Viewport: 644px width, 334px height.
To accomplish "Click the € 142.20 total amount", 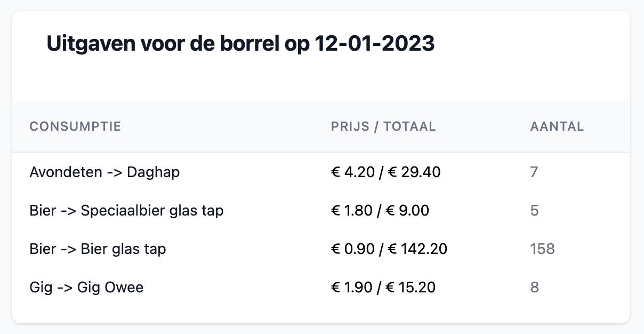I will point(416,249).
